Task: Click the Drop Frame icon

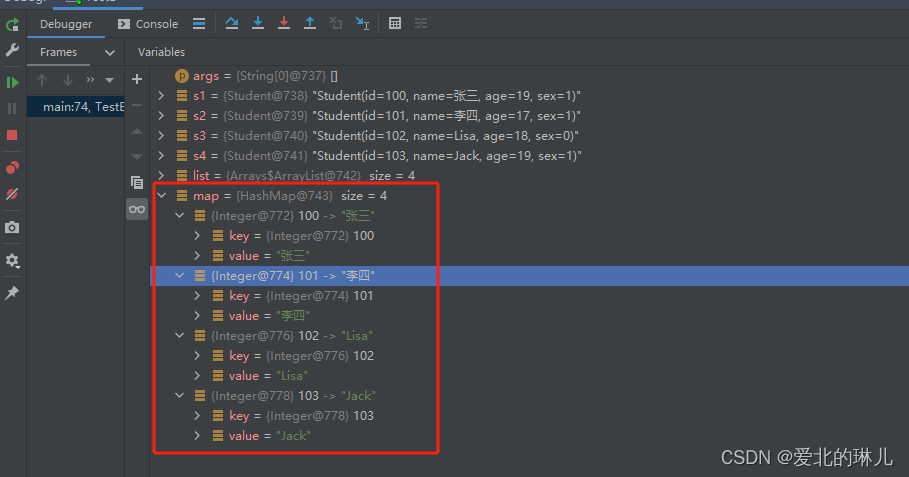Action: tap(336, 23)
